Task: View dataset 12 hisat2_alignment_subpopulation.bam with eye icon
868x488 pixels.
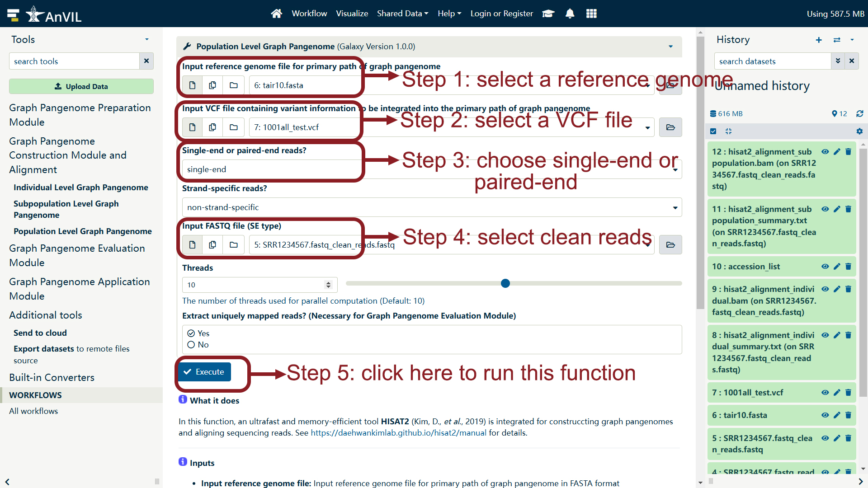Action: (825, 151)
